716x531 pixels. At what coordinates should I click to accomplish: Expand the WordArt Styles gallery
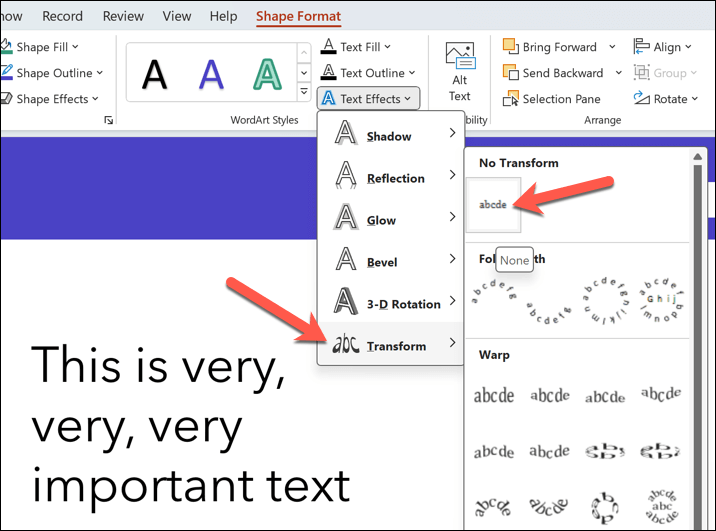click(x=304, y=92)
